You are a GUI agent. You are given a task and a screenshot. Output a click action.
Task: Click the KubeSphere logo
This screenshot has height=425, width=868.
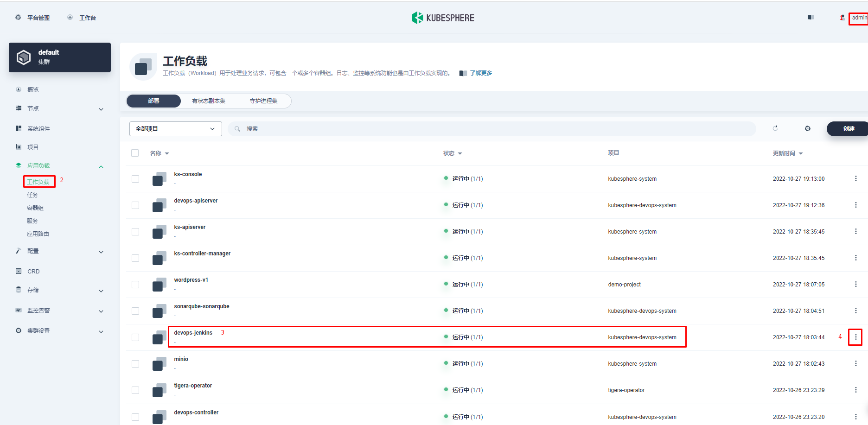(443, 18)
